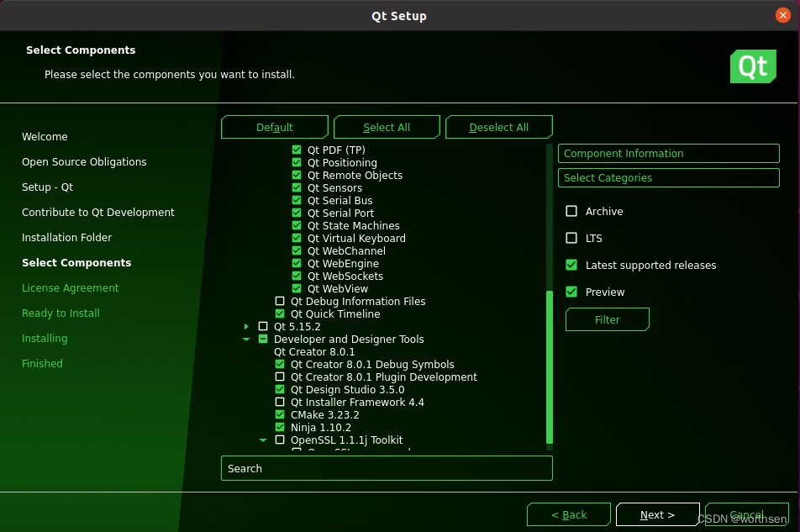The width and height of the screenshot is (800, 532).
Task: Click the Finished step label
Action: pos(42,364)
